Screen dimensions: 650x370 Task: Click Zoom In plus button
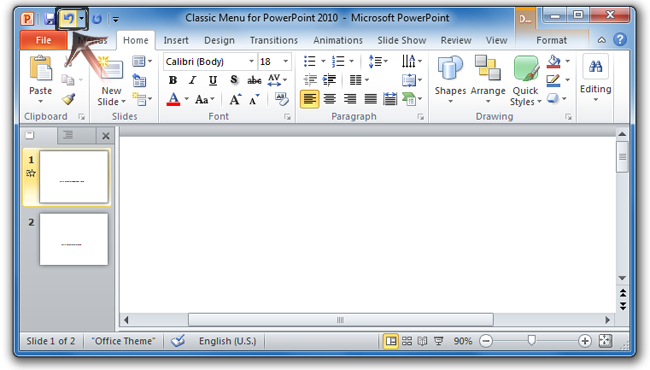(x=585, y=341)
